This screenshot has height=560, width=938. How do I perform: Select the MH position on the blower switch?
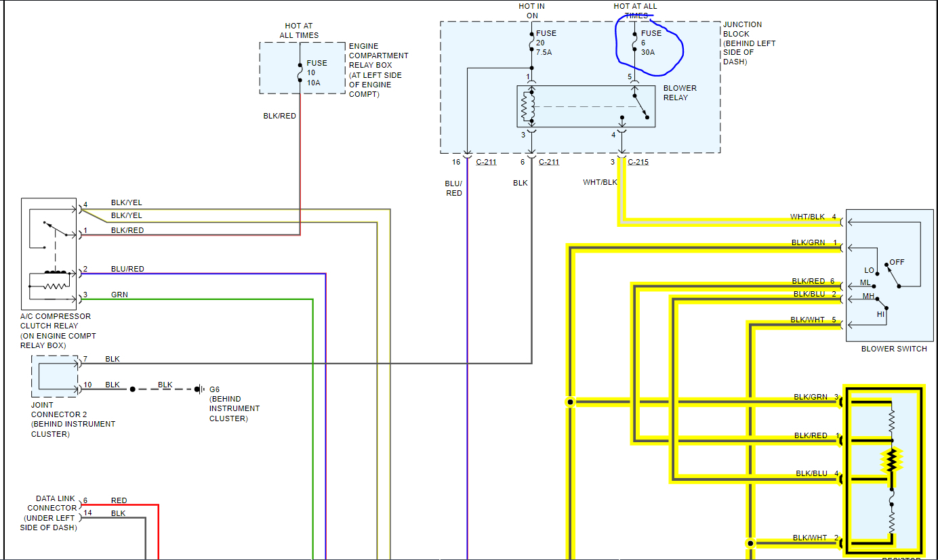[x=868, y=296]
